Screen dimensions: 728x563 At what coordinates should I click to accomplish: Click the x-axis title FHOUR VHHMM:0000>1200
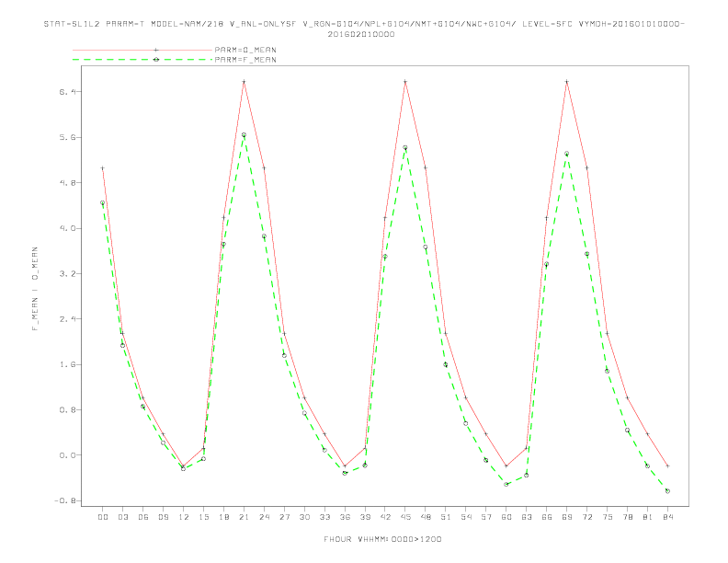click(382, 539)
